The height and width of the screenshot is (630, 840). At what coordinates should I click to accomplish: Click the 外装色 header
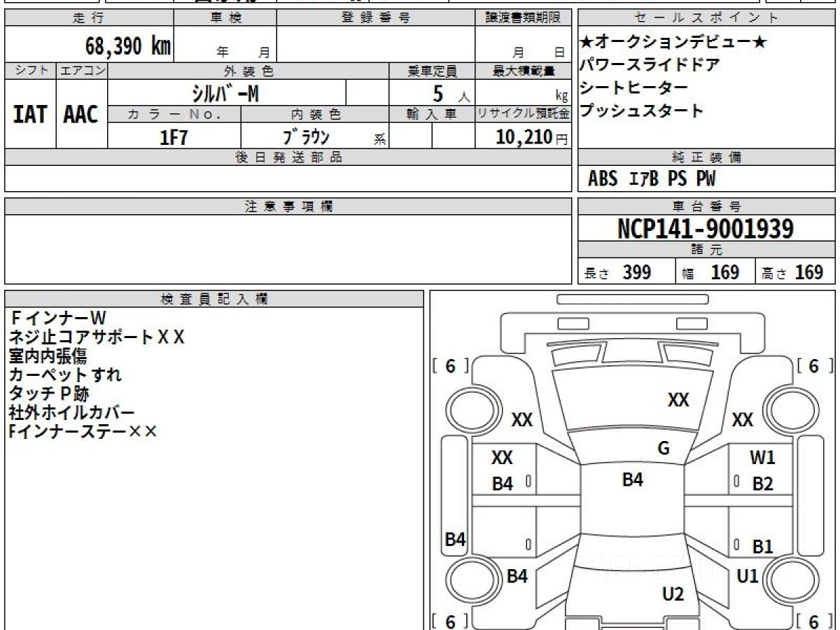tap(248, 71)
